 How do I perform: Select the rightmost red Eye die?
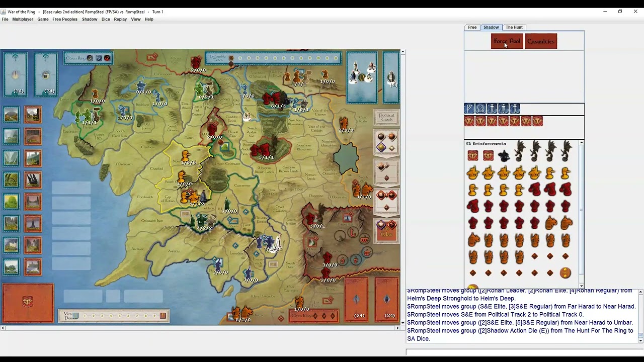537,121
